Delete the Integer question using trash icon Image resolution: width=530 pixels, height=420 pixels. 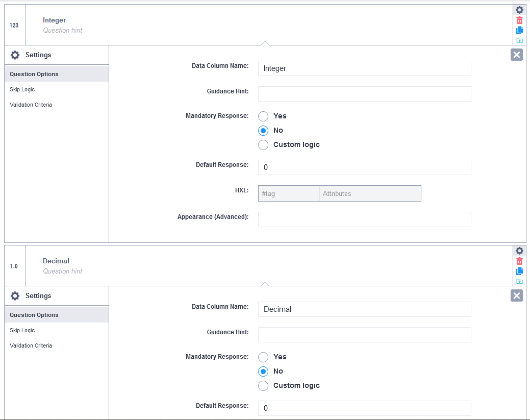pyautogui.click(x=519, y=20)
